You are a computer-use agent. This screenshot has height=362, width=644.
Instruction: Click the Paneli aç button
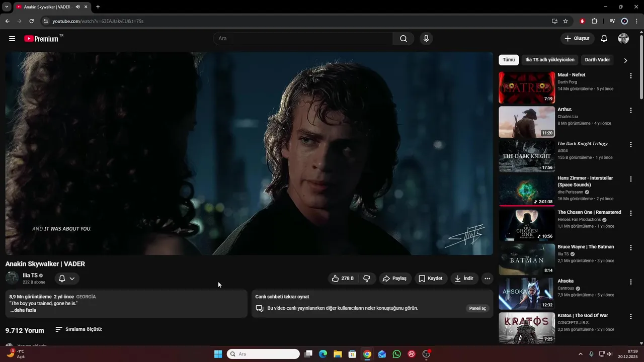pyautogui.click(x=477, y=308)
